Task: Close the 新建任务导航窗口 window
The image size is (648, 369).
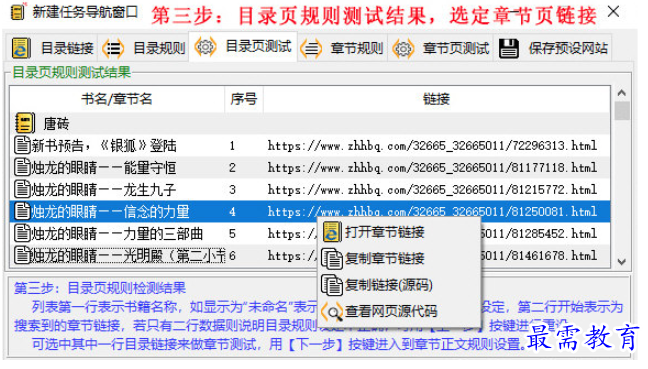Action: click(x=613, y=12)
